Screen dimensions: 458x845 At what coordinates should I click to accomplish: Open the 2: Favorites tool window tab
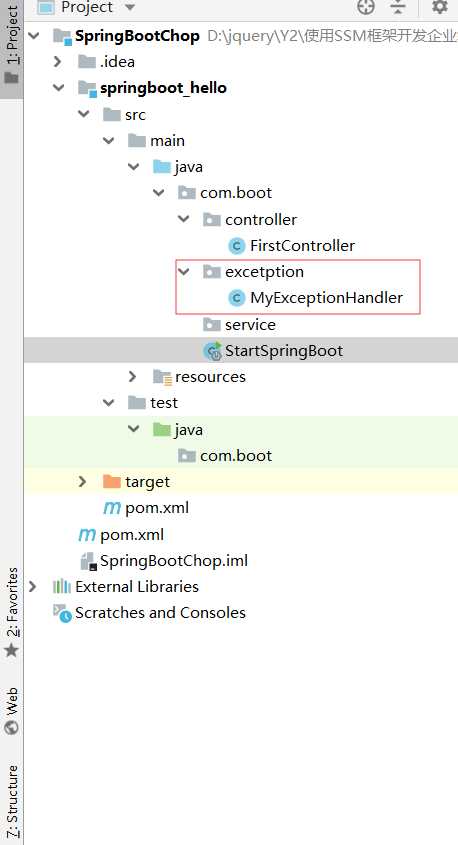coord(11,613)
